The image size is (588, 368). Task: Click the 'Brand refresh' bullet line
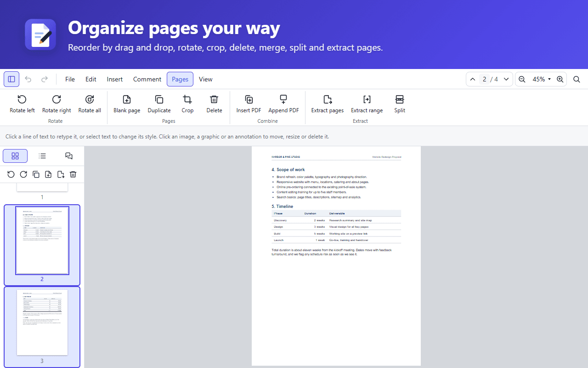[x=322, y=177]
